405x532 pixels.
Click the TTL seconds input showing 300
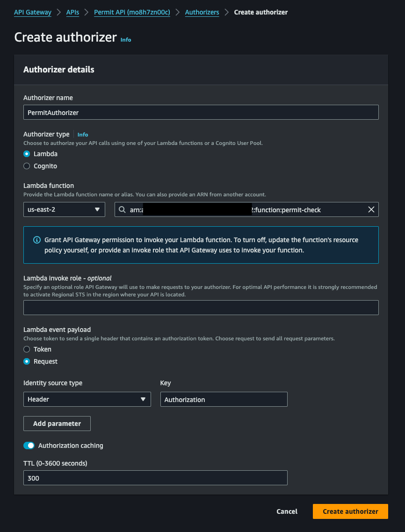pos(155,478)
